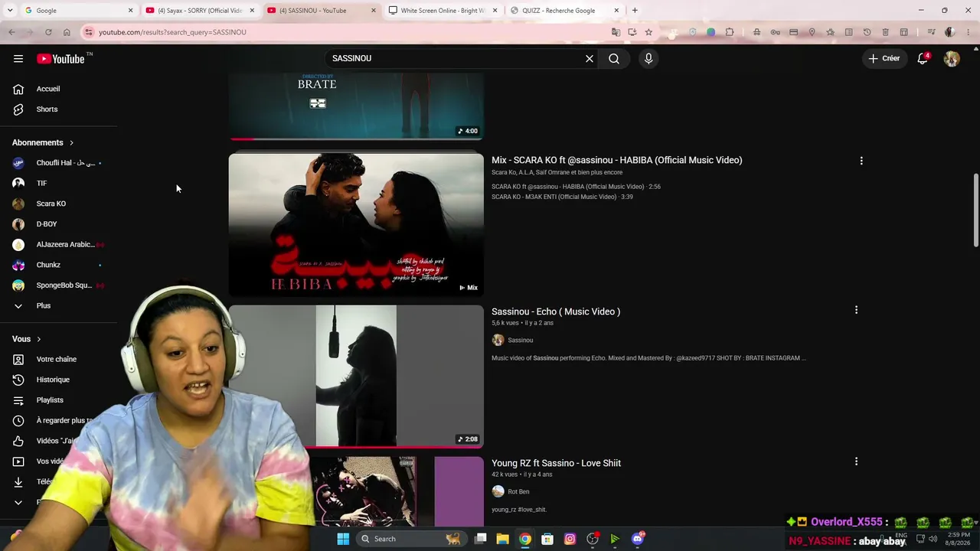Reload the current page
The width and height of the screenshot is (980, 551).
point(48,32)
